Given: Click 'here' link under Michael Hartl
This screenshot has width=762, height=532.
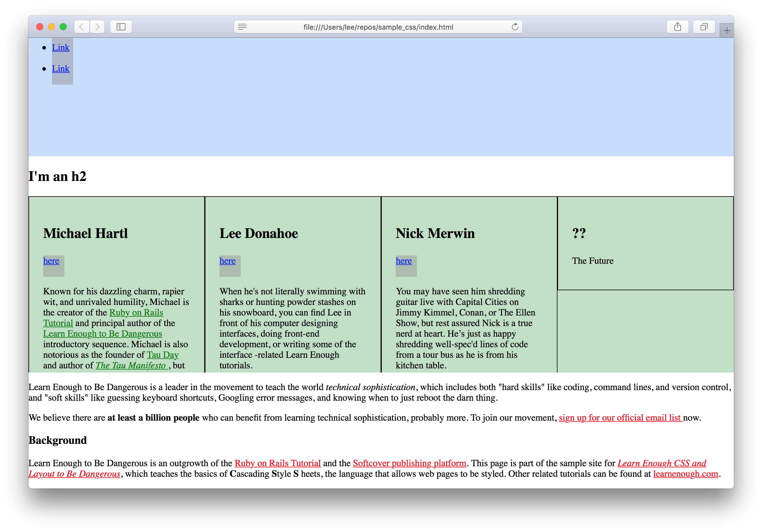Looking at the screenshot, I should (x=51, y=261).
